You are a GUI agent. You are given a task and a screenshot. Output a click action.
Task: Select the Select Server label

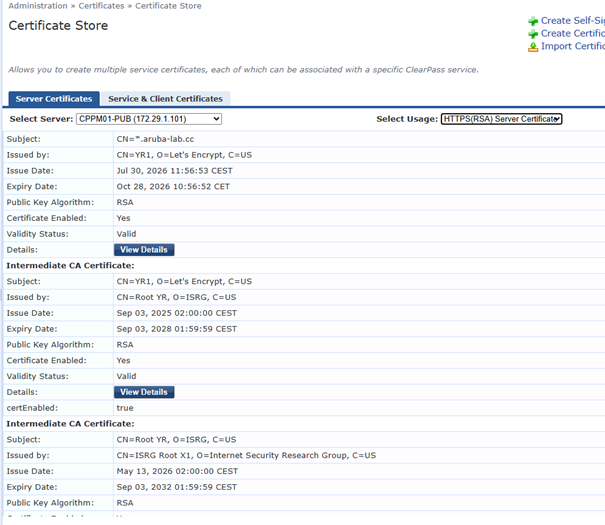point(41,119)
